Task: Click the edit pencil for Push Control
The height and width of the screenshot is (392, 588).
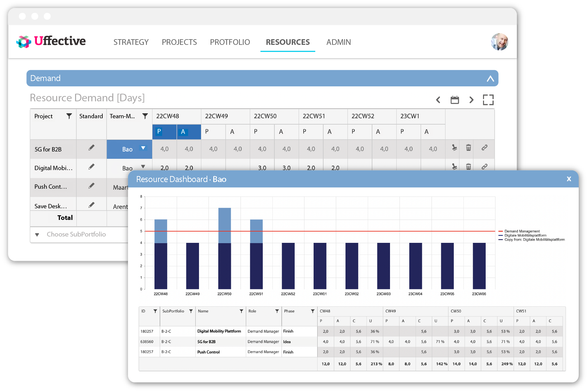Action: pos(92,187)
